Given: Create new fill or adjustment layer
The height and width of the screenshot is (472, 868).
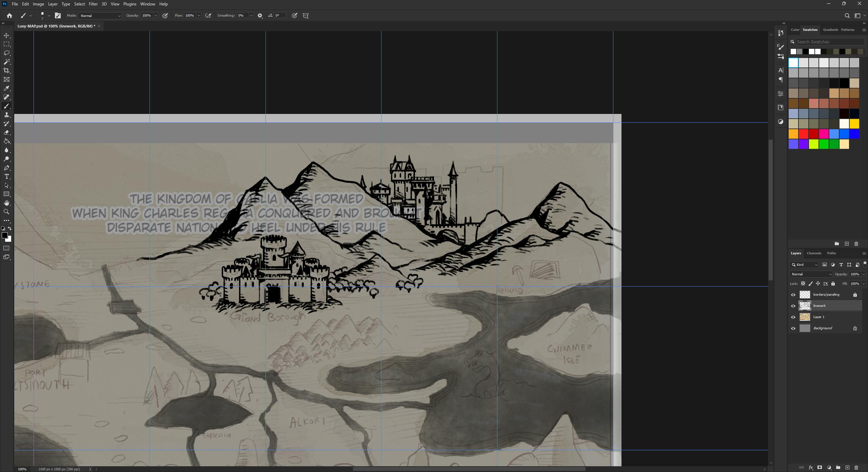Looking at the screenshot, I should tap(829, 468).
